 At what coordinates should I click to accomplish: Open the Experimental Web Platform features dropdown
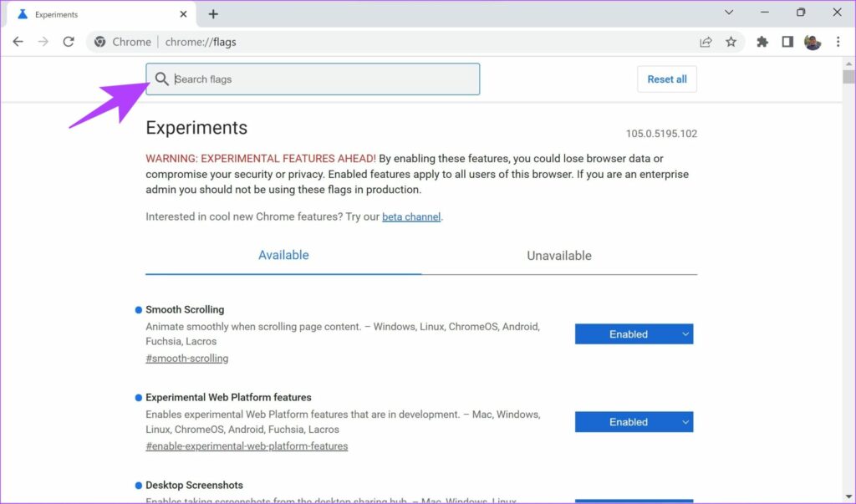click(634, 421)
